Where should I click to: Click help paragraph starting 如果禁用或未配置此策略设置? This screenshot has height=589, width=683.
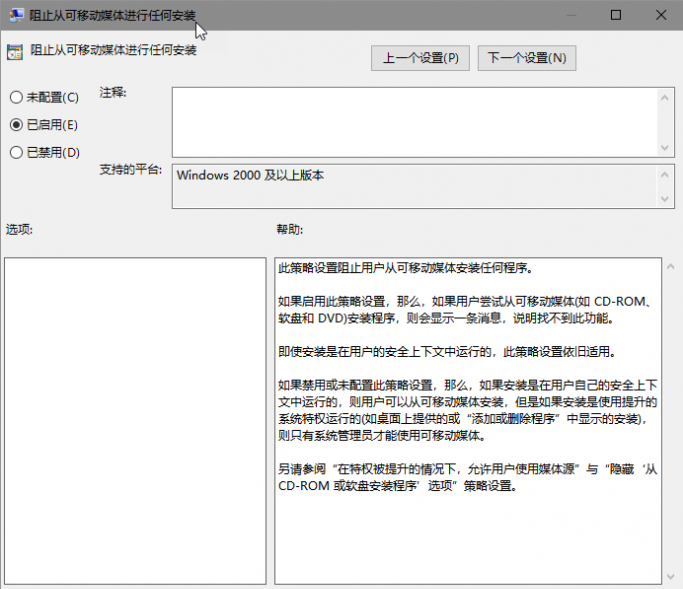[x=468, y=410]
